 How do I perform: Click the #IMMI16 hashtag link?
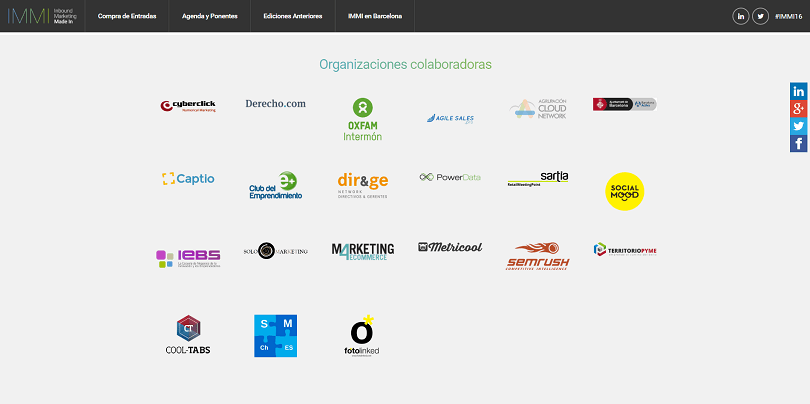[788, 16]
